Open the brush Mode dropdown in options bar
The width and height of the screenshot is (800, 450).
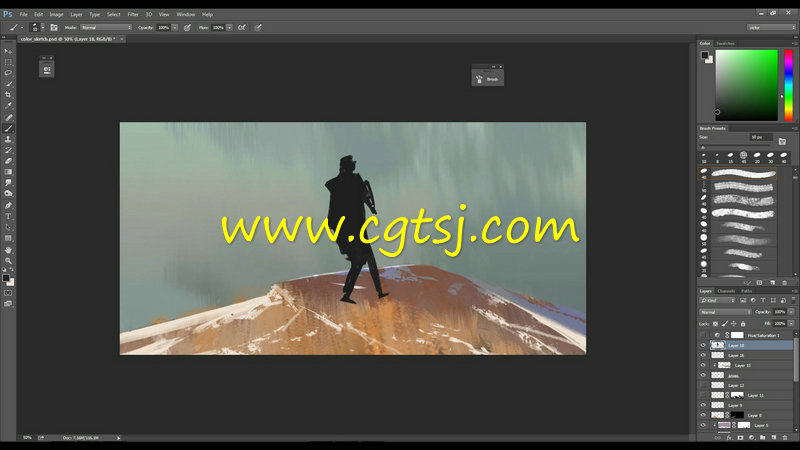[x=106, y=28]
